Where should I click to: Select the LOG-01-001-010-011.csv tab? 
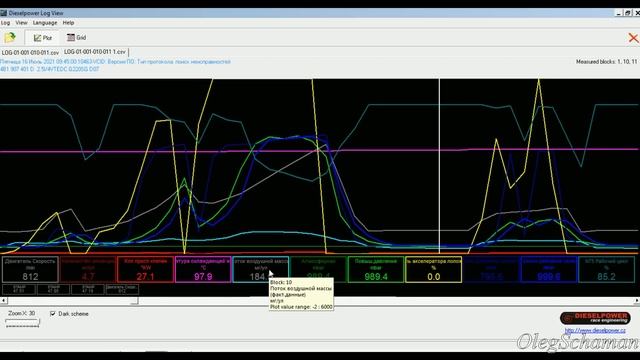pyautogui.click(x=30, y=53)
